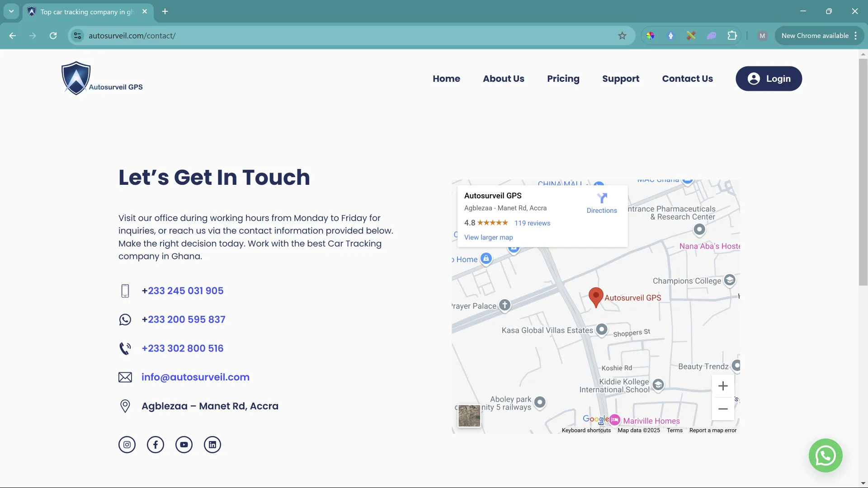Switch the map to the satellite thumbnail
The height and width of the screenshot is (488, 868).
(x=469, y=416)
